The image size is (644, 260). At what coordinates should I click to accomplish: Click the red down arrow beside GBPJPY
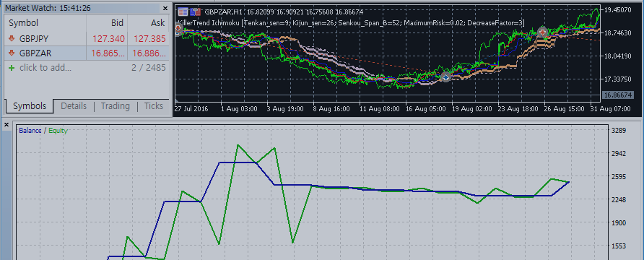12,39
